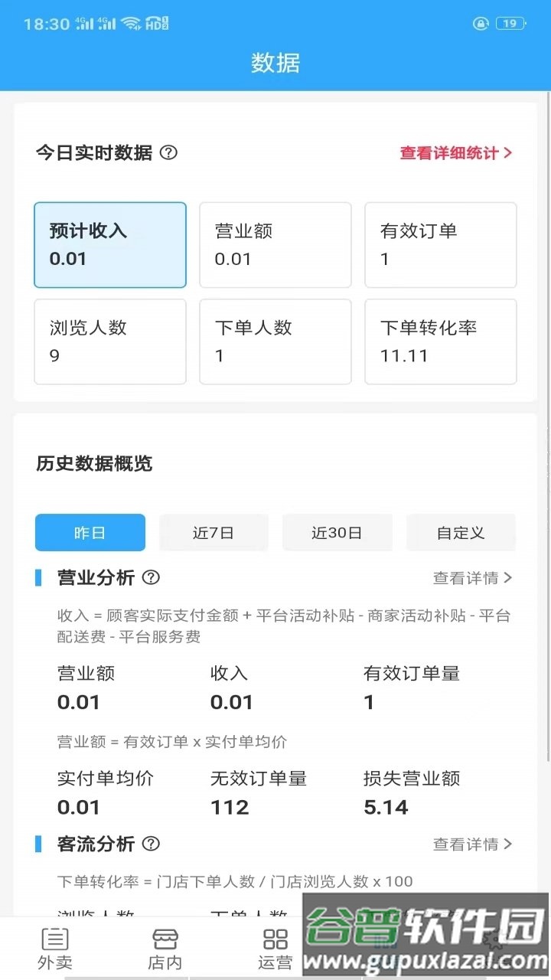
Task: Click question mark next to 营业分析
Action: point(152,577)
